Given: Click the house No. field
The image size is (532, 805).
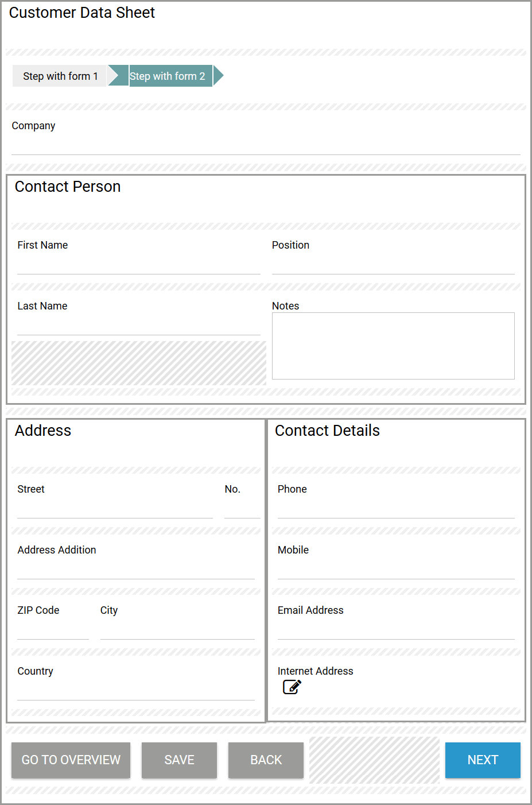Looking at the screenshot, I should 242,509.
